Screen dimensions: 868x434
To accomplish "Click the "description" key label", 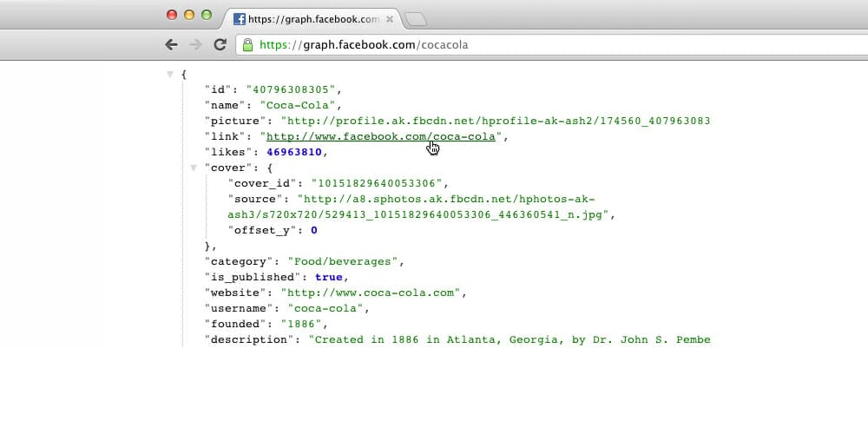I will (x=249, y=340).
